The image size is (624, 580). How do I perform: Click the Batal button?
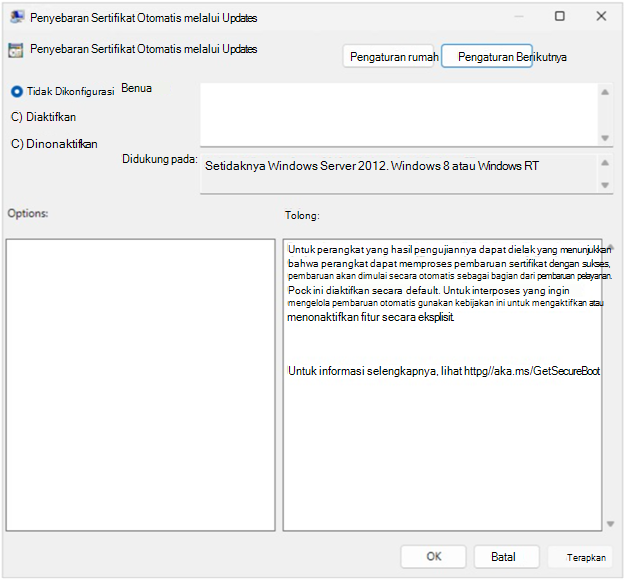pos(507,556)
